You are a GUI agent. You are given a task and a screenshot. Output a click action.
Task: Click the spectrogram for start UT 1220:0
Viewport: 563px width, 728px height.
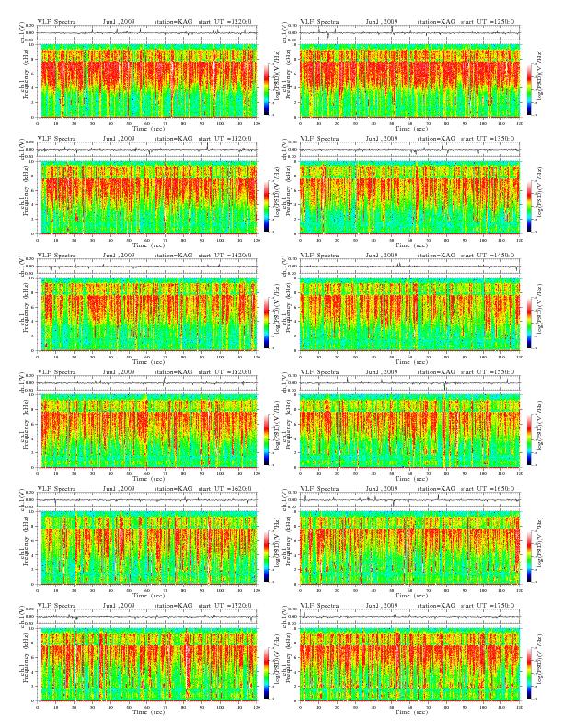(x=147, y=81)
